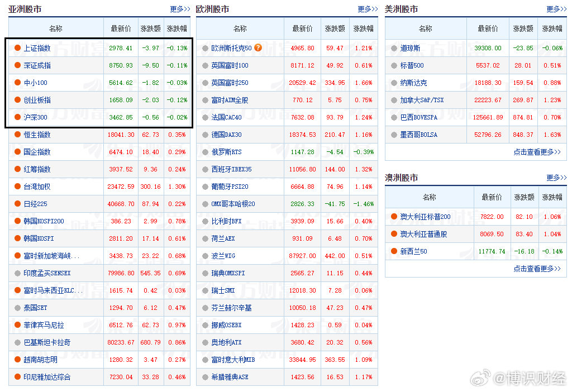Screen dimensions: 572x392
Task: Click the 23472.59 price of 台湾加权
Action: click(x=121, y=187)
